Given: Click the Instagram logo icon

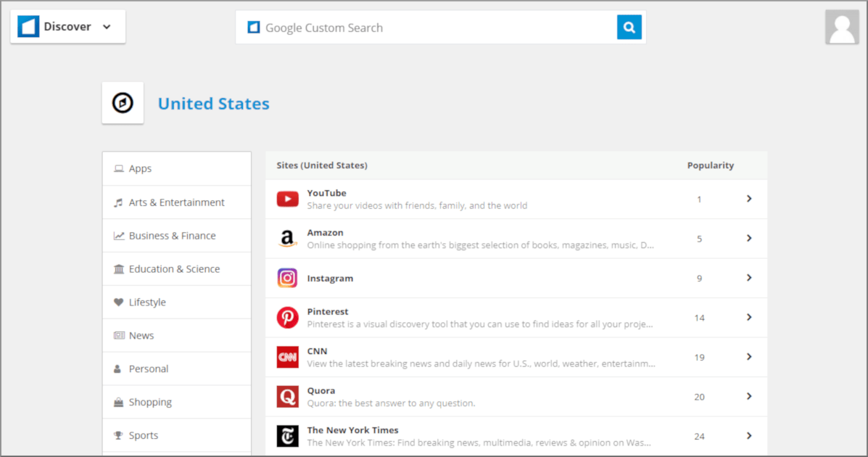Looking at the screenshot, I should [287, 278].
